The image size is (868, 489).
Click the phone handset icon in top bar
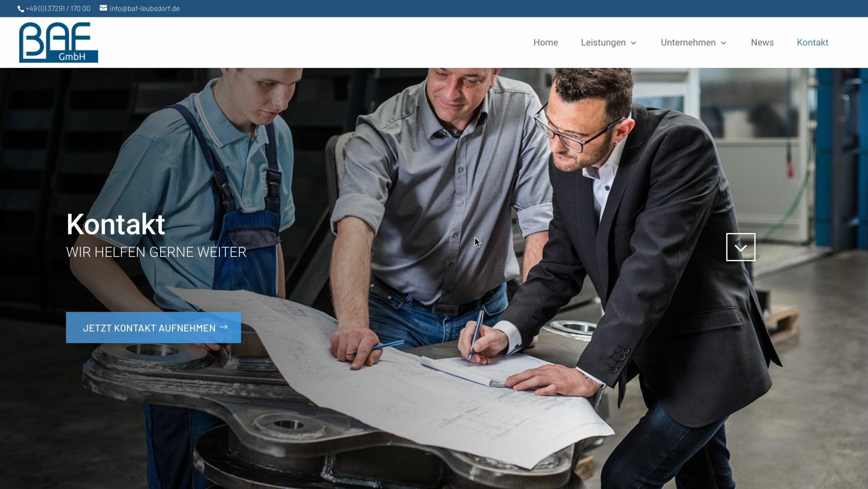tap(21, 9)
